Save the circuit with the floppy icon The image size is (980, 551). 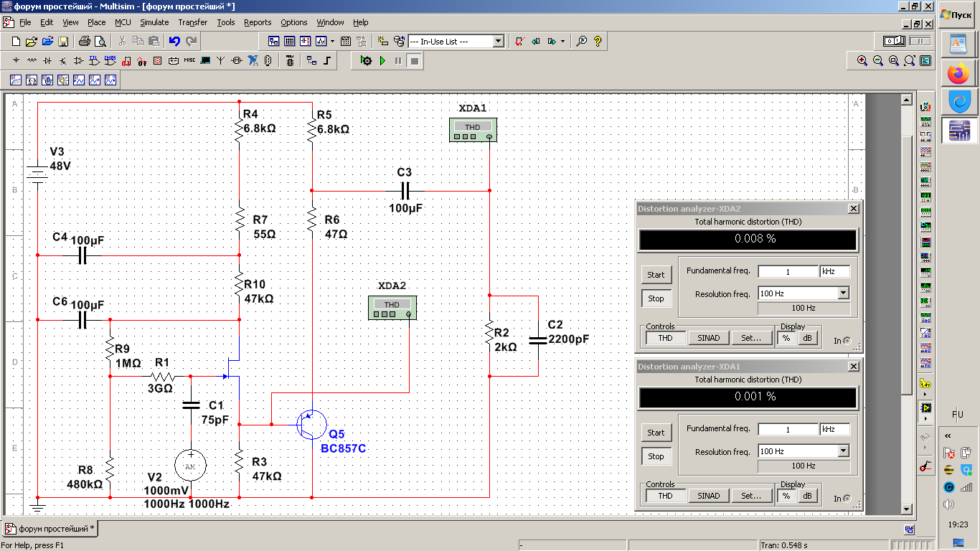tap(63, 42)
